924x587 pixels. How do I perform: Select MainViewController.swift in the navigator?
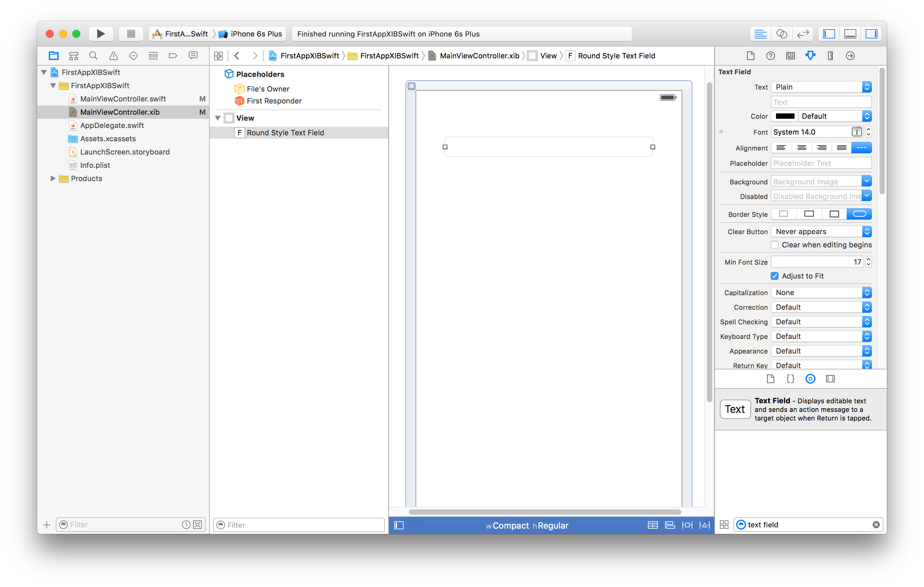(x=123, y=99)
